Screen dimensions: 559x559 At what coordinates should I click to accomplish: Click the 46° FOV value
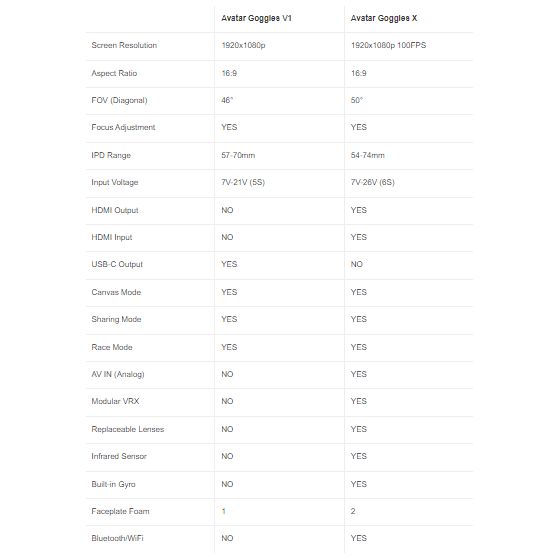(227, 100)
